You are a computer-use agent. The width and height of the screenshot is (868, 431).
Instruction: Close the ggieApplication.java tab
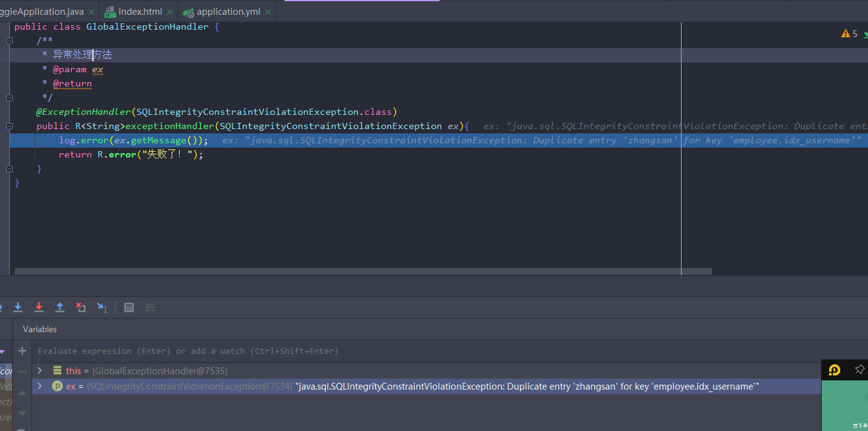(x=91, y=12)
